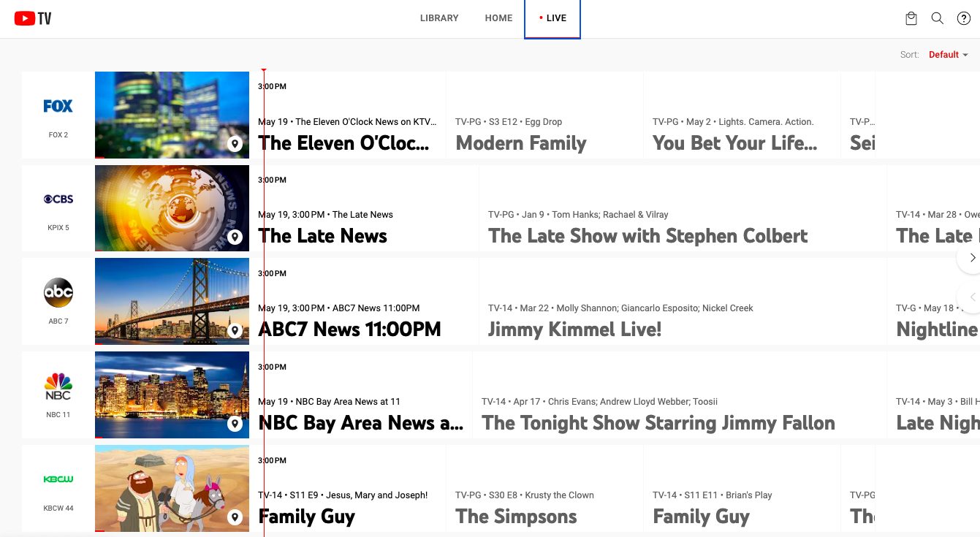Image resolution: width=980 pixels, height=537 pixels.
Task: Open the help question mark icon
Action: tap(963, 19)
